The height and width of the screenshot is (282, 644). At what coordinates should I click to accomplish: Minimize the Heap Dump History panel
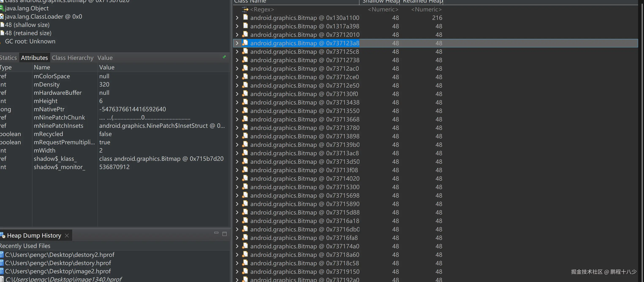[216, 233]
